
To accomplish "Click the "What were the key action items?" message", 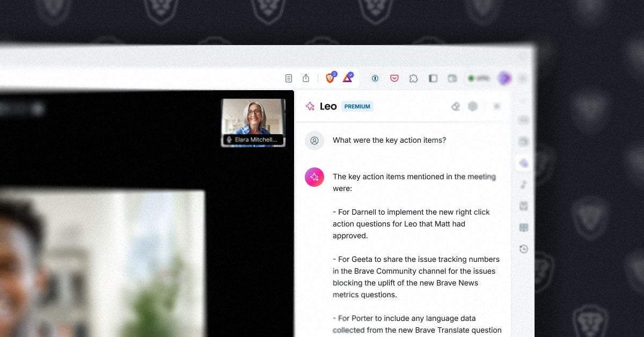I will tap(389, 141).
